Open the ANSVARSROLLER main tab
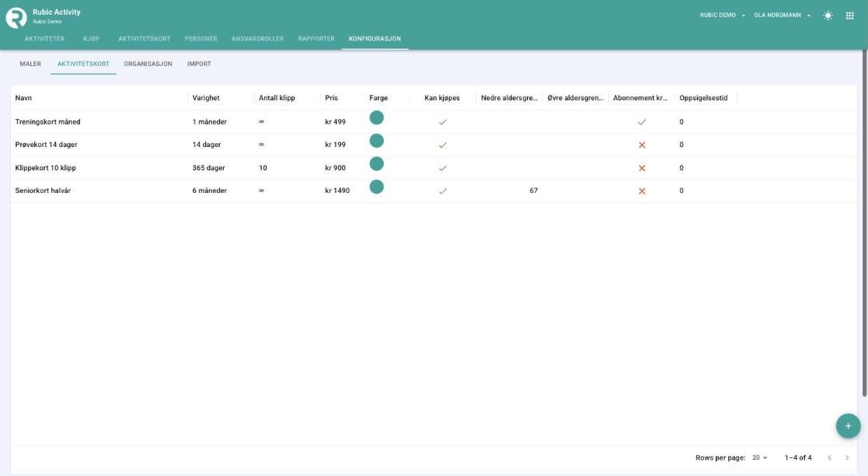 pos(257,39)
